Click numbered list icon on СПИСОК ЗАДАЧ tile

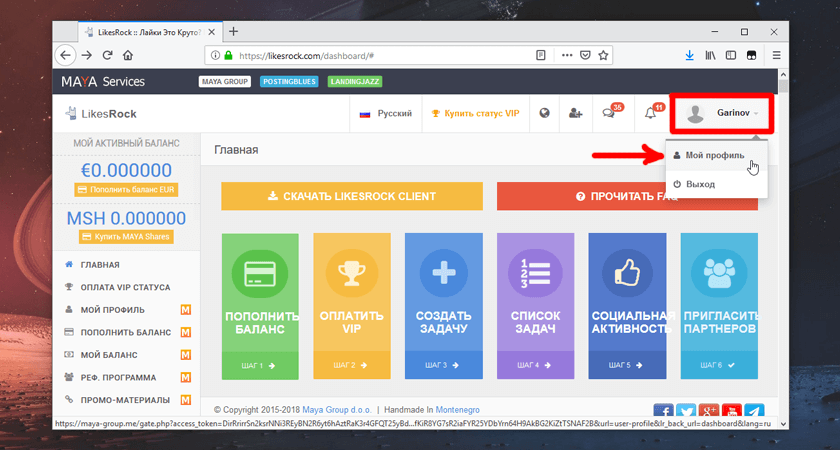536,274
